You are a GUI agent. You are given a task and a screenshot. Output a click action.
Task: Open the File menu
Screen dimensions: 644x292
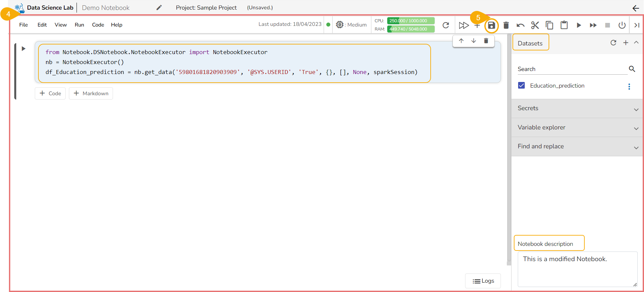tap(24, 25)
